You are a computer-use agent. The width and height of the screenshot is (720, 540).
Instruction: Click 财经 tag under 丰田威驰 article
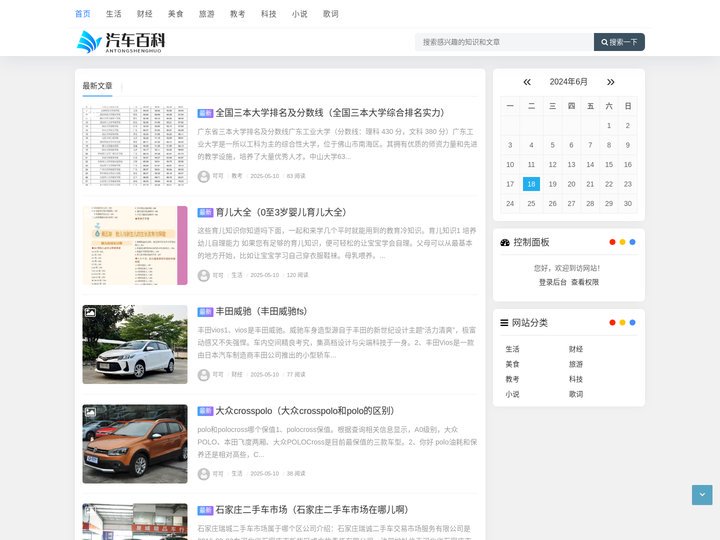click(x=237, y=375)
